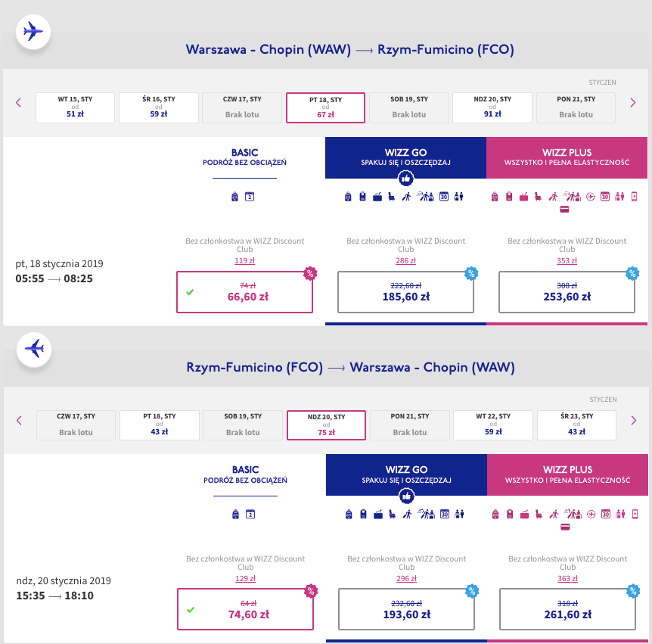Screen dimensions: 652x644
Task: Click the thumbs-up icon under return WIZZ GO
Action: [x=407, y=496]
